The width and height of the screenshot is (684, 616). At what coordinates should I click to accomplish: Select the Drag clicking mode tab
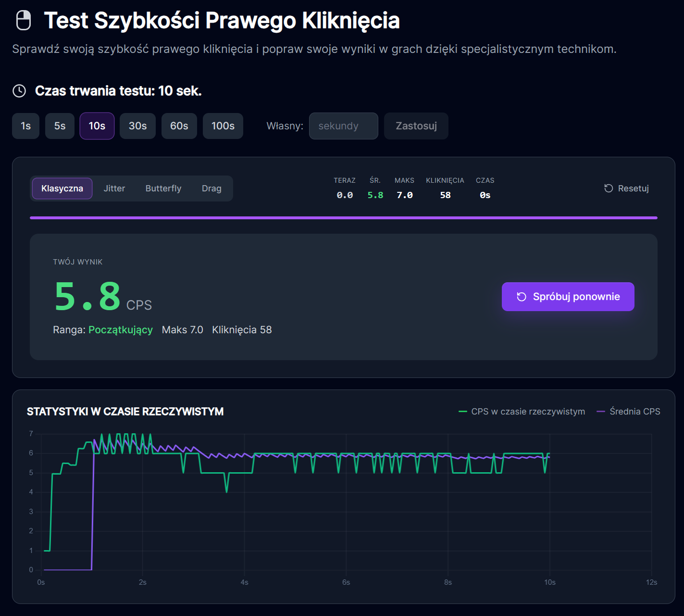tap(211, 189)
